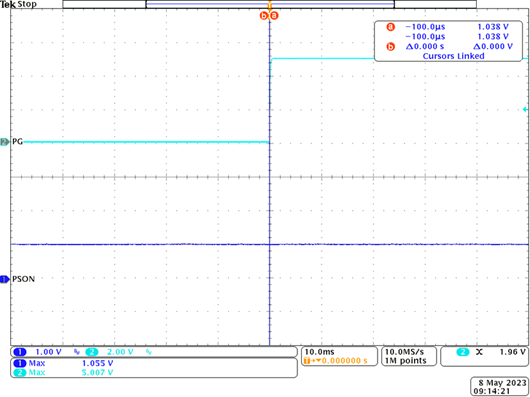
Task: Click the cursor 'a' icon in readout box
Action: pyautogui.click(x=391, y=27)
